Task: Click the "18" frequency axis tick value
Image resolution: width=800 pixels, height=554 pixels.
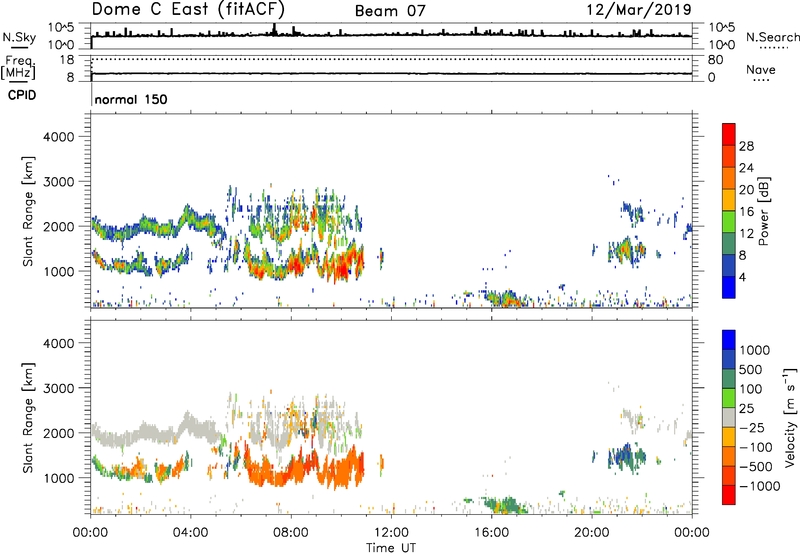Action: pos(67,60)
